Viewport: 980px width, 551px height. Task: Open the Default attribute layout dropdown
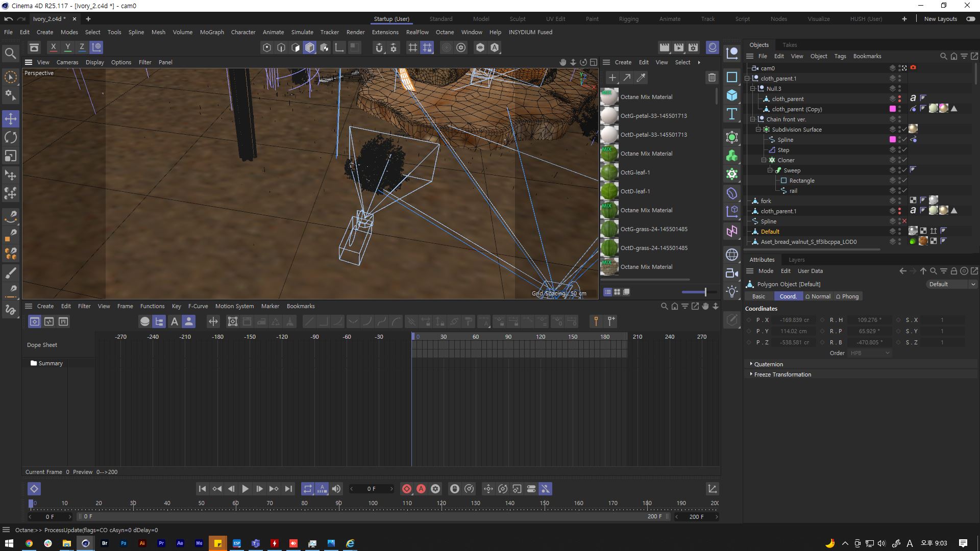click(x=952, y=284)
